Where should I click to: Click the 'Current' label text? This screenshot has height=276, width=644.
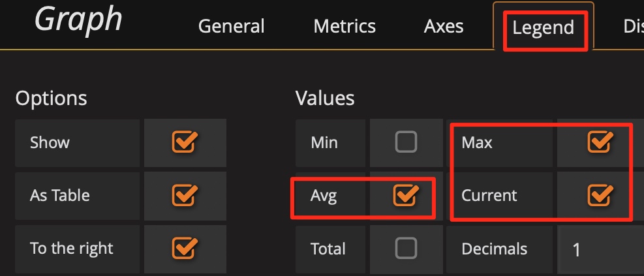point(489,195)
